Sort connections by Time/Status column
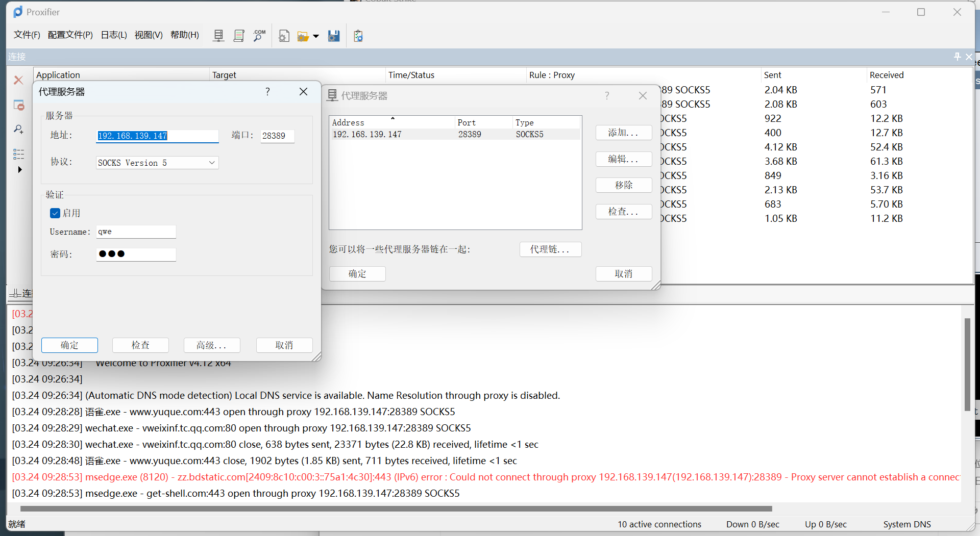Image resolution: width=980 pixels, height=536 pixels. click(x=456, y=75)
